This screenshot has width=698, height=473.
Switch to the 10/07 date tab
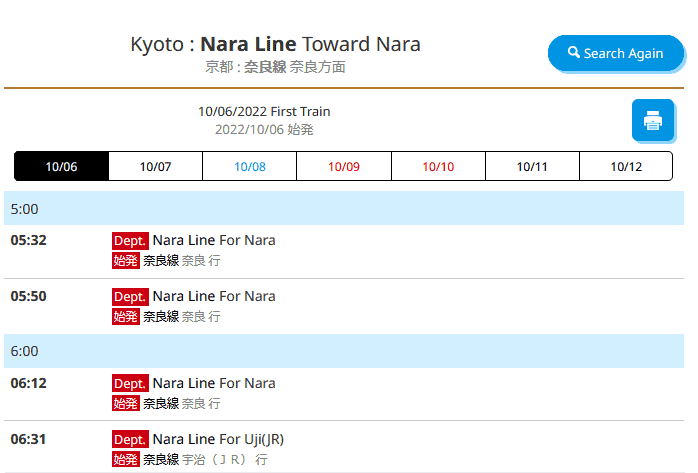click(155, 166)
